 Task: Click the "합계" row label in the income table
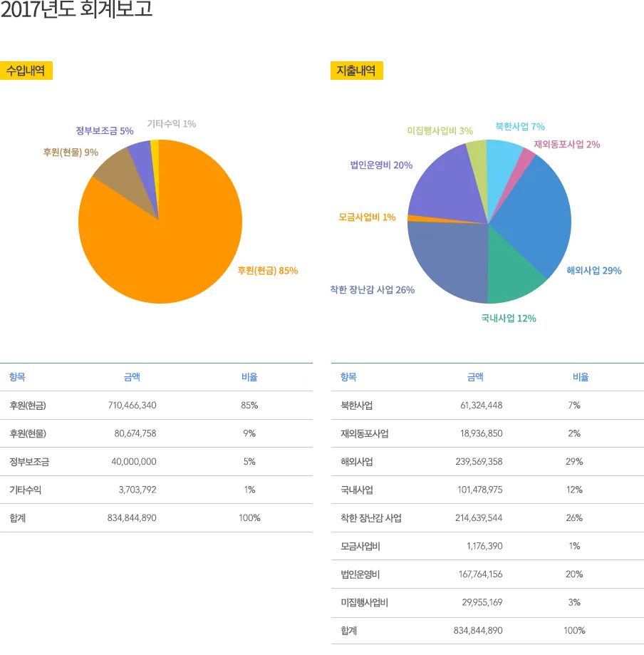pos(18,518)
